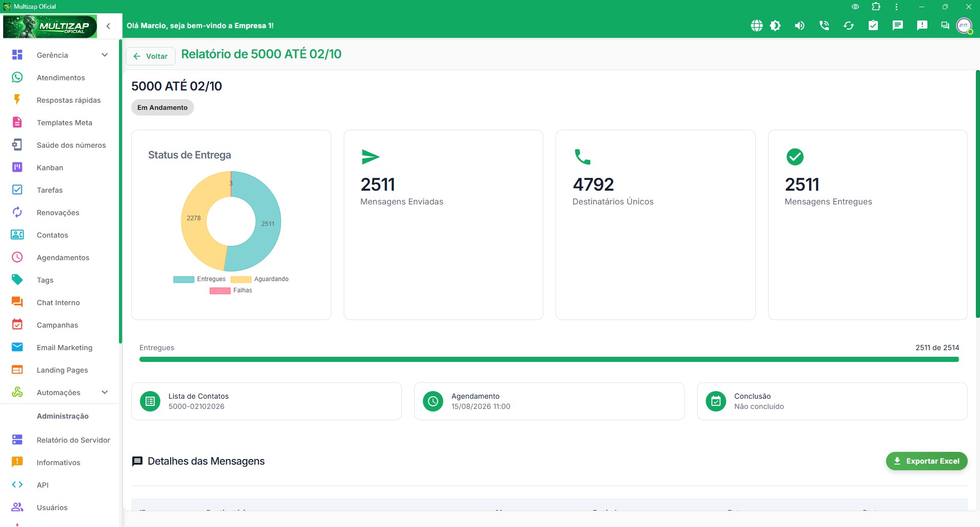The image size is (980, 527).
Task: Toggle Aguardando legend color swatch
Action: click(x=241, y=280)
